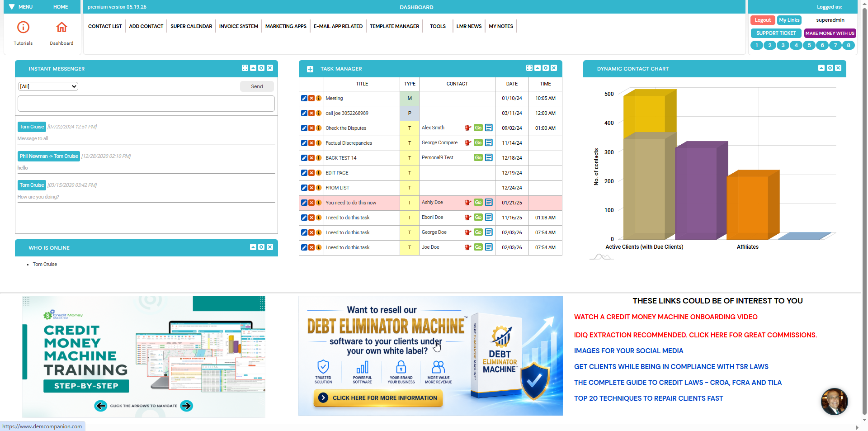The image size is (868, 431).
Task: Delete the BACK TEST 14 task
Action: (x=311, y=158)
